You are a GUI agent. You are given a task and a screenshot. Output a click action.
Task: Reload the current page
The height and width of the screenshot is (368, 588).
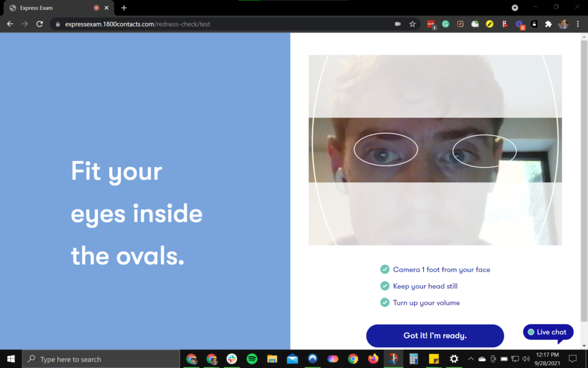40,24
